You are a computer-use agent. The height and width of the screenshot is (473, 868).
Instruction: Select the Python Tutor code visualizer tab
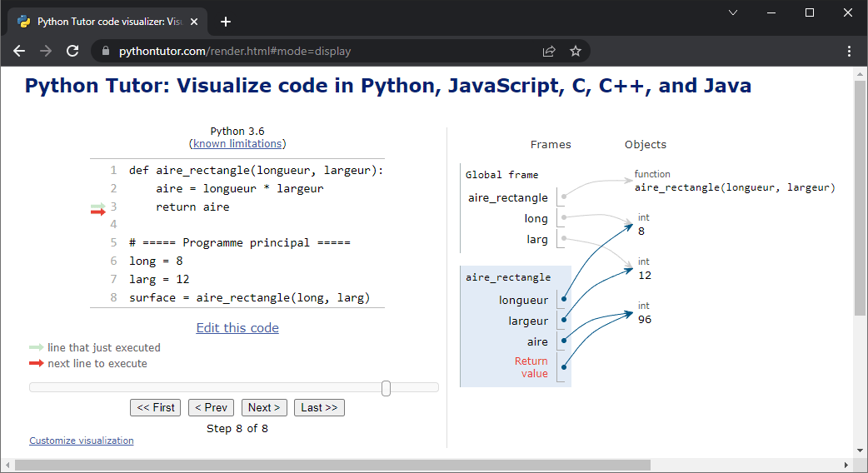[107, 22]
